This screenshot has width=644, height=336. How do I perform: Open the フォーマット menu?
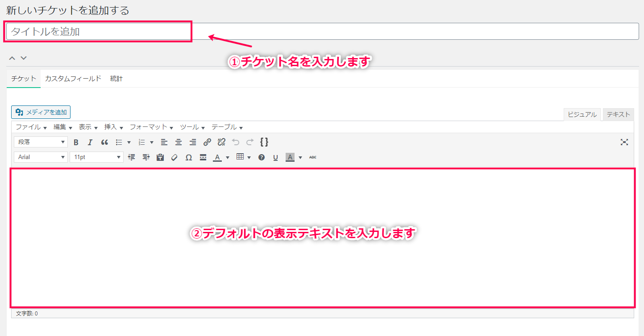pos(151,127)
